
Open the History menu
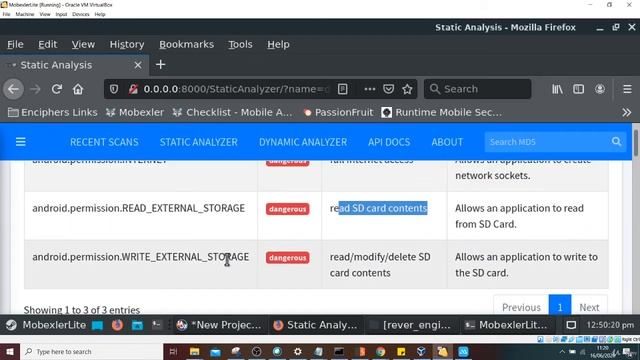coord(127,44)
